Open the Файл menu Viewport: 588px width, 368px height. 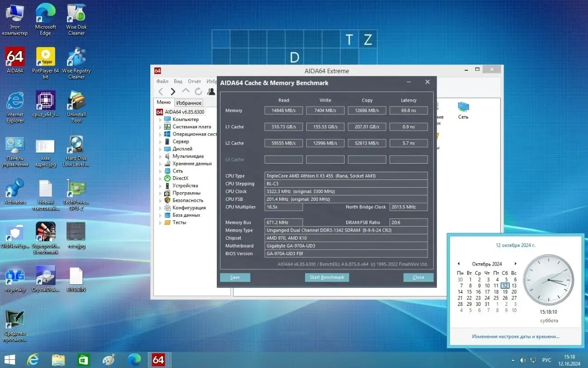[162, 81]
